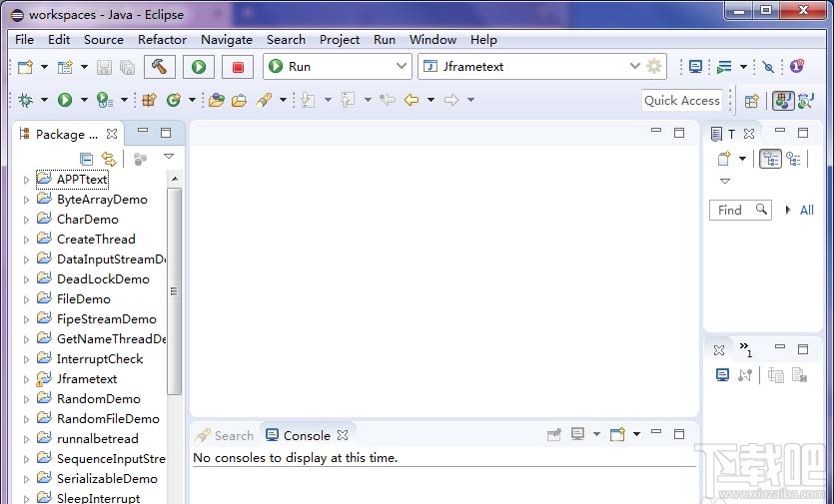Click the Open Perspective icon
This screenshot has width=834, height=504.
752,100
